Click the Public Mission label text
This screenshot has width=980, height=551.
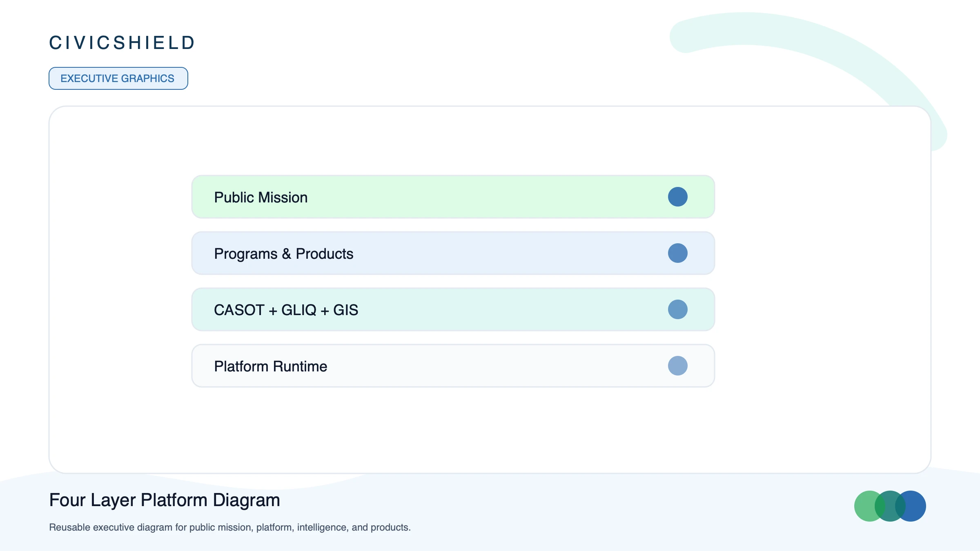[261, 198]
